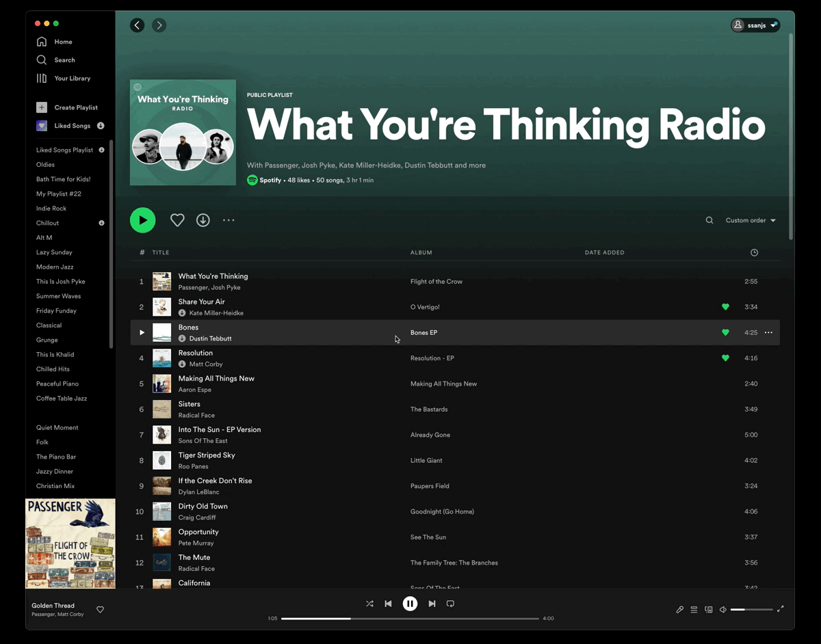Open the Liked Songs Playlist
This screenshot has height=644, width=821.
pyautogui.click(x=64, y=150)
